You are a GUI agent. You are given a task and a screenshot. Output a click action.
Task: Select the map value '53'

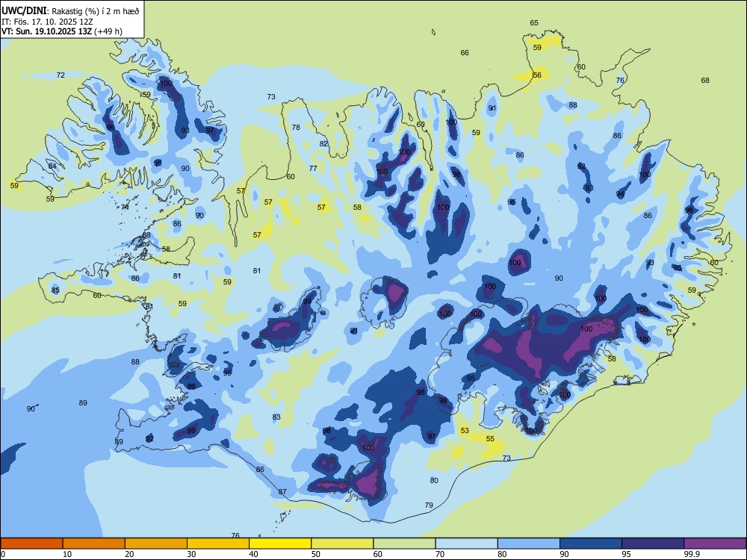tap(465, 431)
